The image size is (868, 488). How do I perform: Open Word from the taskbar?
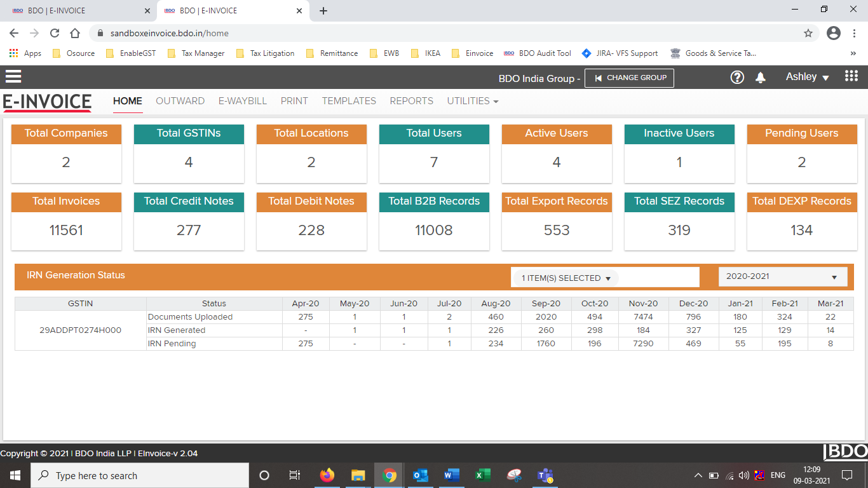[451, 475]
